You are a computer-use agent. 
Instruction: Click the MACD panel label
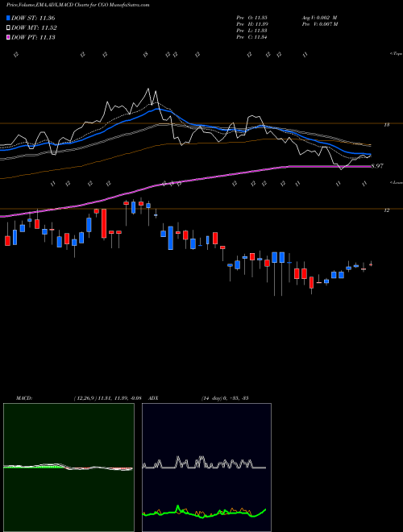23,398
